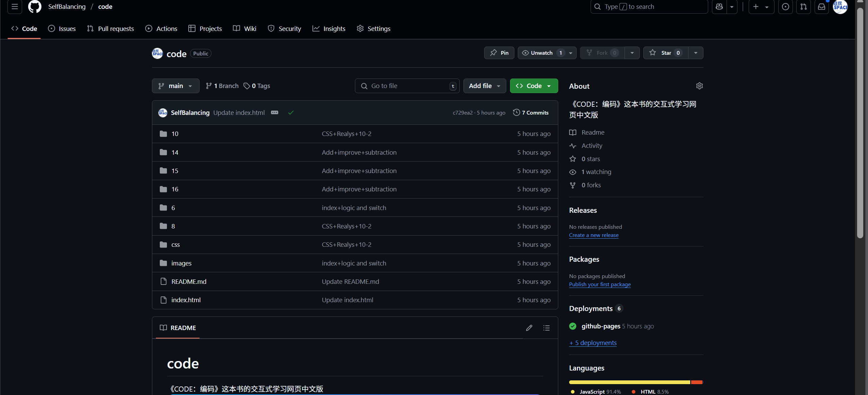Star this repository
This screenshot has height=395, width=868.
tap(666, 53)
